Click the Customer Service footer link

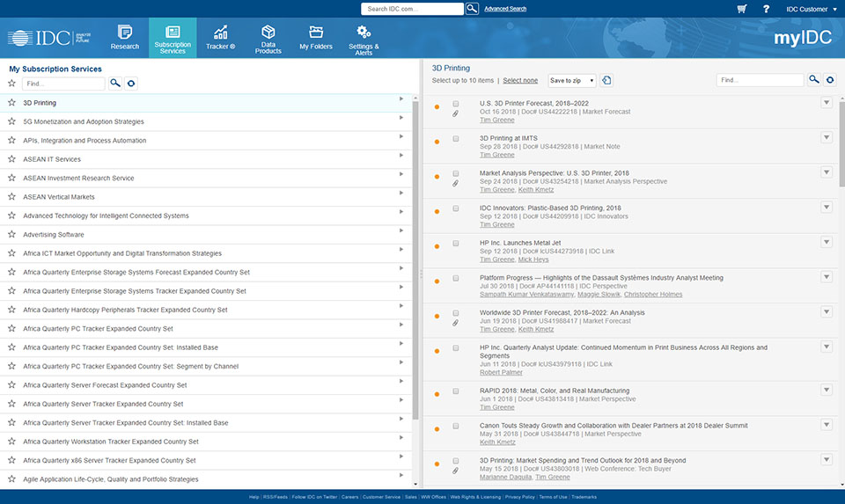(381, 497)
